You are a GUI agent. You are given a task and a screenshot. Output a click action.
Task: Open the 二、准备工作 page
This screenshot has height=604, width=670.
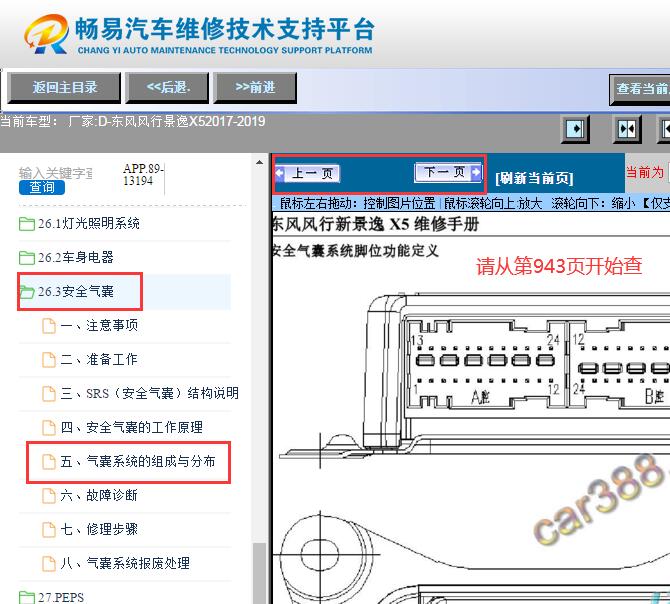(99, 359)
